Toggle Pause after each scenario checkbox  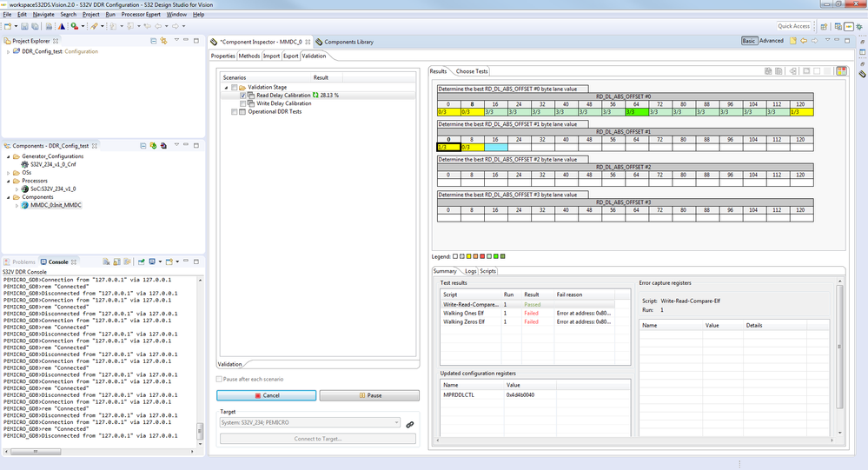tap(219, 379)
